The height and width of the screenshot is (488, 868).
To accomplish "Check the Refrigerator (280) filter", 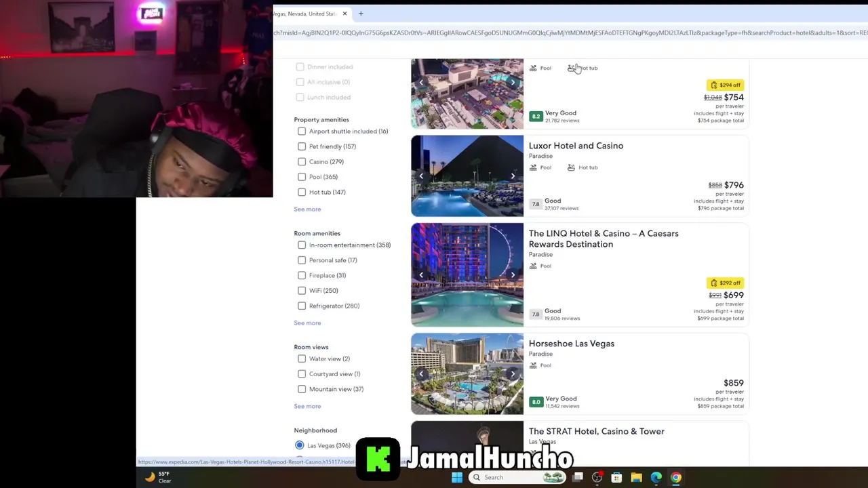I will (302, 306).
